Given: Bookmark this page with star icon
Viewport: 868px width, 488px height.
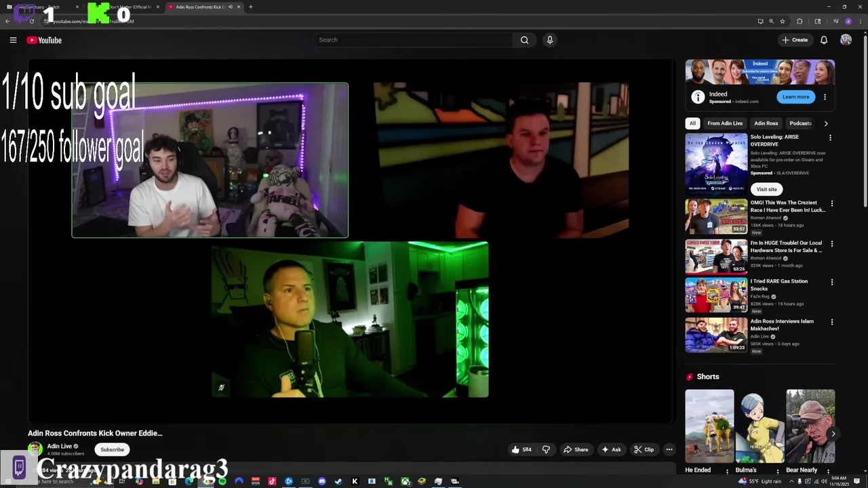Looking at the screenshot, I should pos(783,21).
